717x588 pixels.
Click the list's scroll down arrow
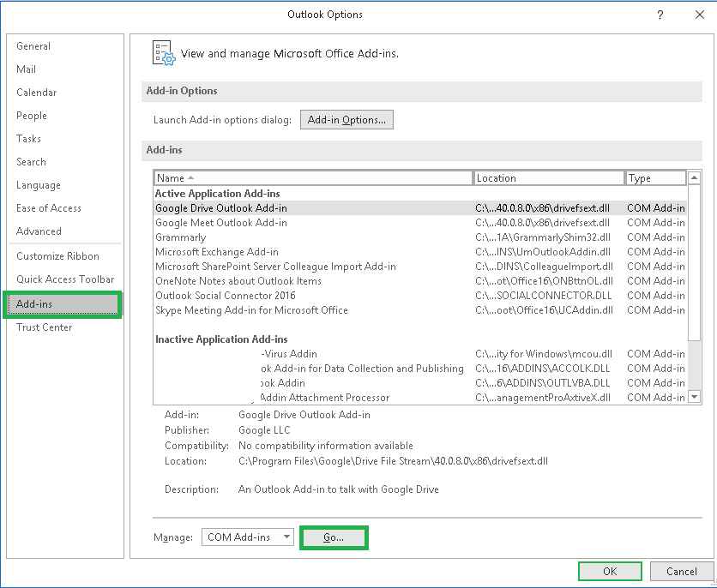(694, 397)
